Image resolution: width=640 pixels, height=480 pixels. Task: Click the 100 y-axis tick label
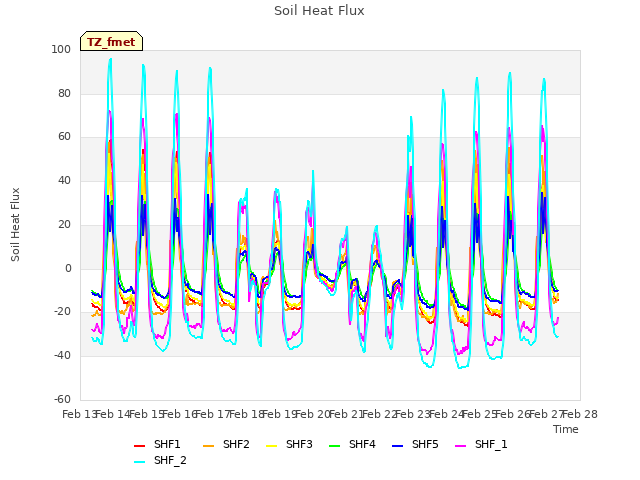coord(61,49)
